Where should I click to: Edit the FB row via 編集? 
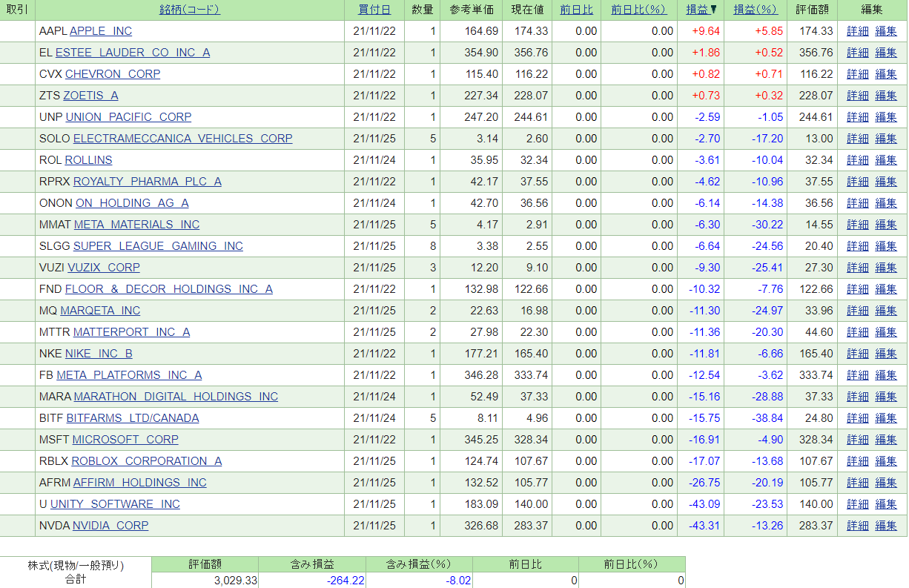coord(886,375)
